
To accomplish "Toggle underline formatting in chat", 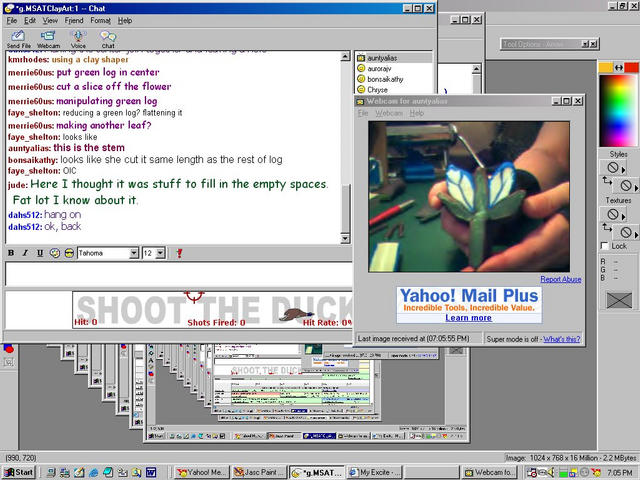I will (x=40, y=253).
